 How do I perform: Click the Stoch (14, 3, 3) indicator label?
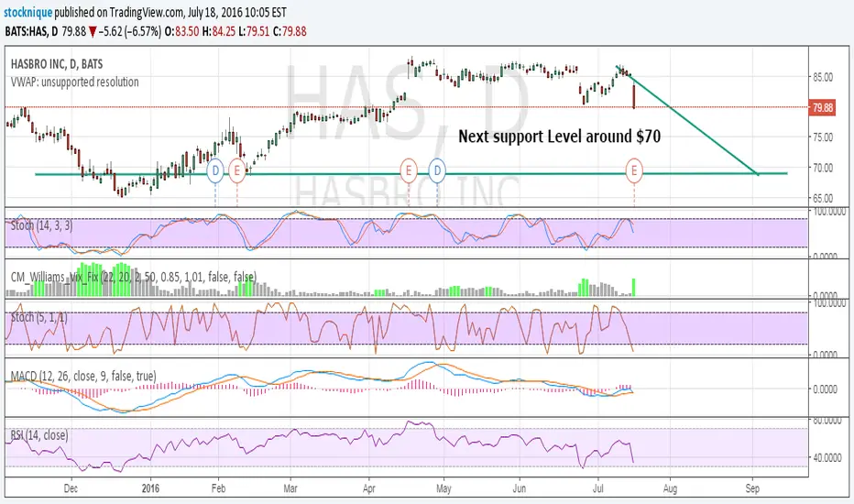[x=41, y=225]
